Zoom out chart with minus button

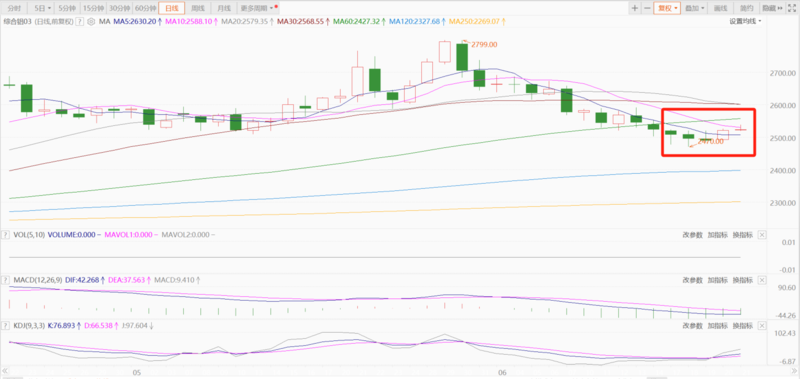coord(647,8)
